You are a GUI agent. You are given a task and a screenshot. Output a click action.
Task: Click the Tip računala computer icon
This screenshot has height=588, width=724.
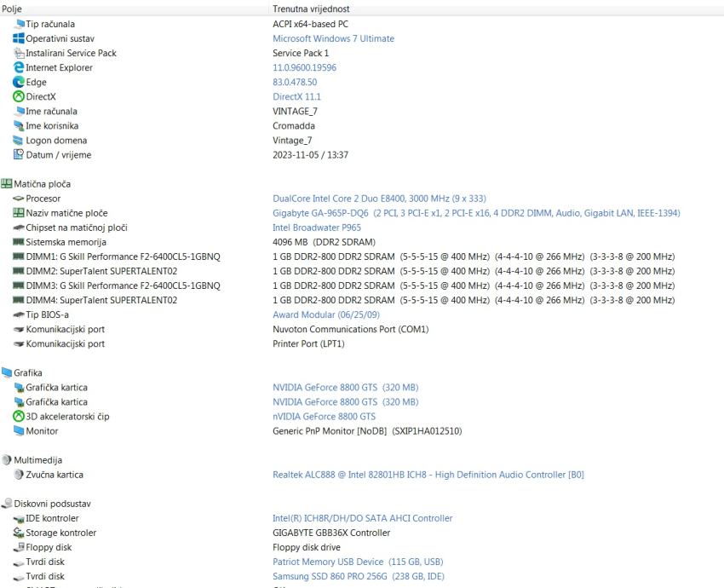tap(19, 24)
